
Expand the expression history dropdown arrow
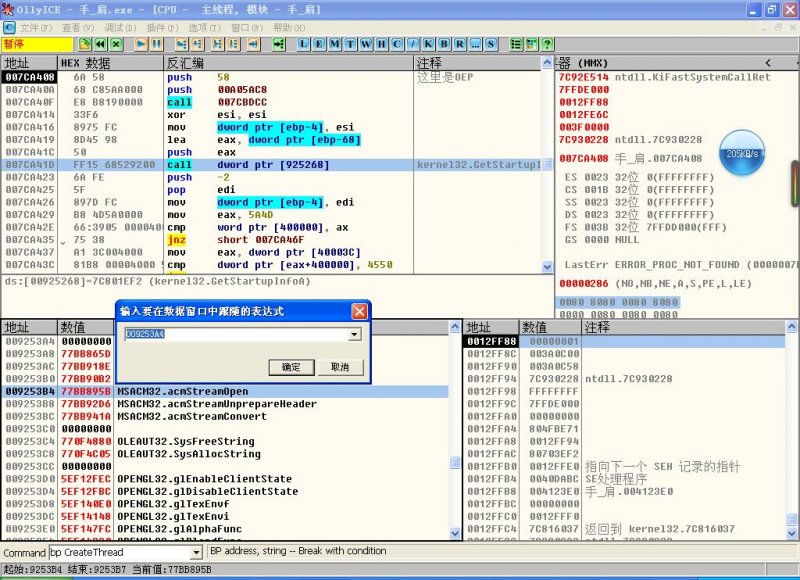pos(355,335)
